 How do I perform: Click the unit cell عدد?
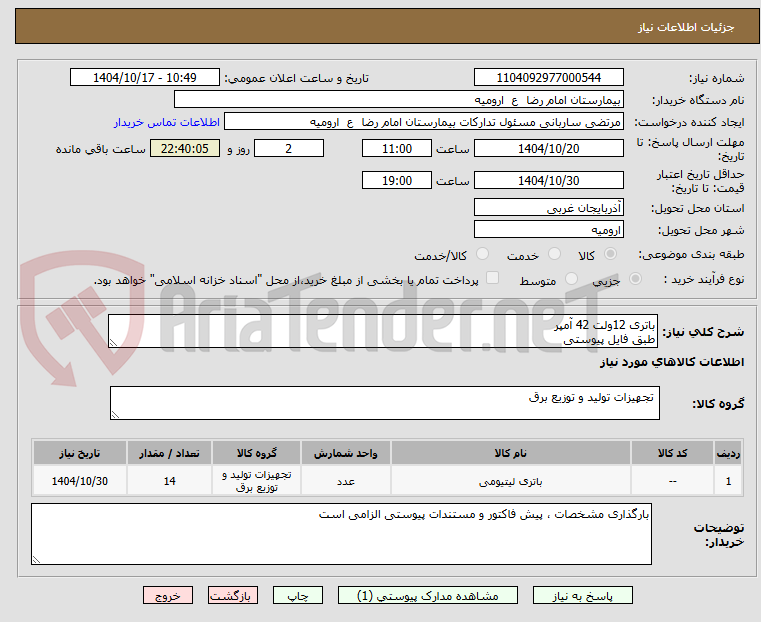(x=346, y=481)
